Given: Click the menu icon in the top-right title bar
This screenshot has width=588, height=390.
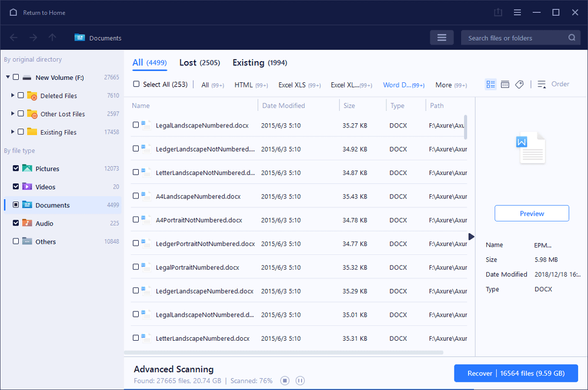Looking at the screenshot, I should click(x=517, y=12).
